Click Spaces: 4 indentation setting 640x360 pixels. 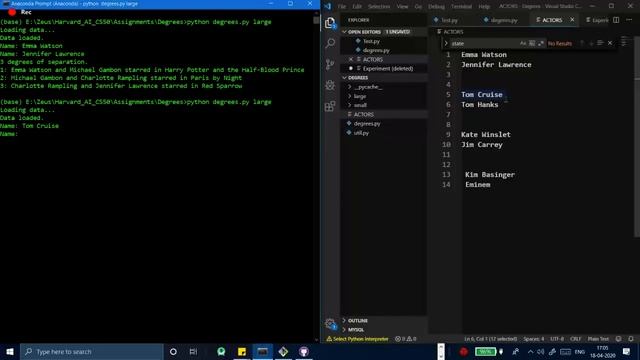click(533, 339)
